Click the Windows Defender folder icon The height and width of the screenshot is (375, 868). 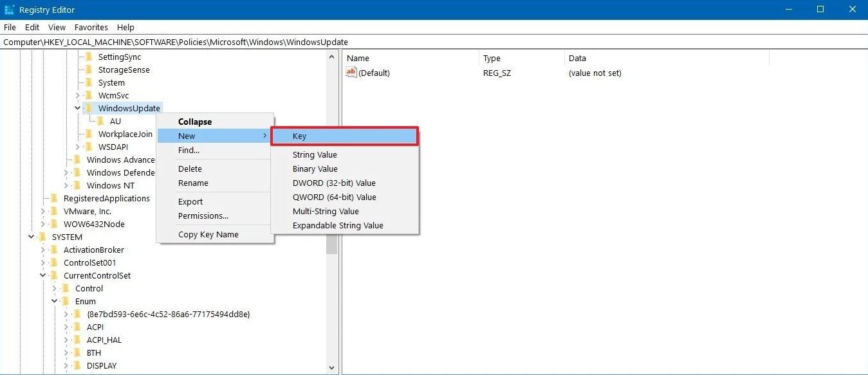pyautogui.click(x=77, y=172)
